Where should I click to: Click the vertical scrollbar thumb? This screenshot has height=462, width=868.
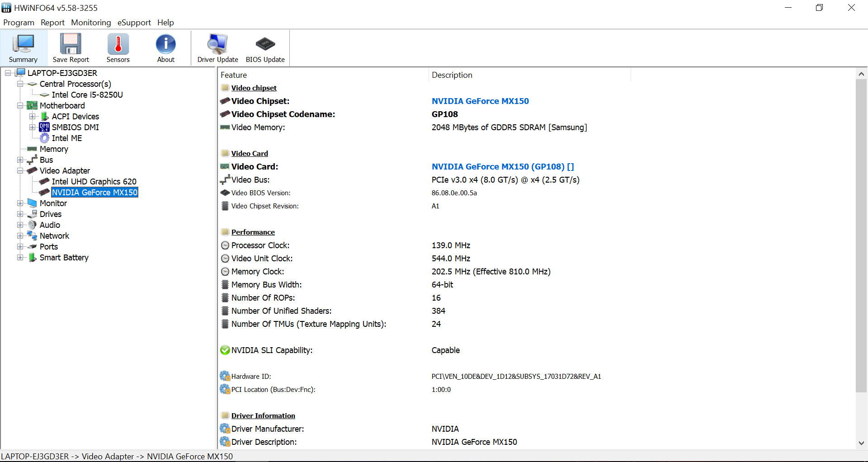861,236
